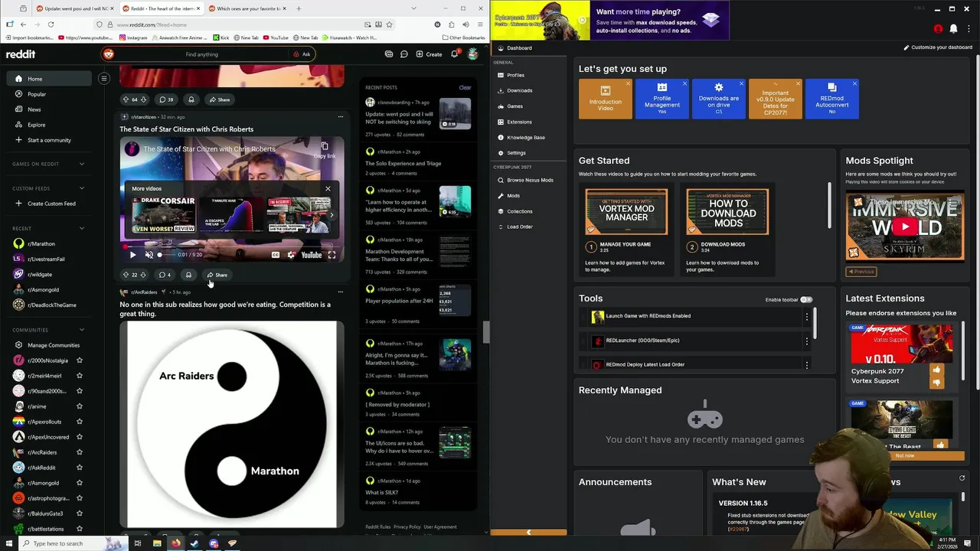The height and width of the screenshot is (551, 980).
Task: Open Reddit chat icon
Action: tap(405, 54)
